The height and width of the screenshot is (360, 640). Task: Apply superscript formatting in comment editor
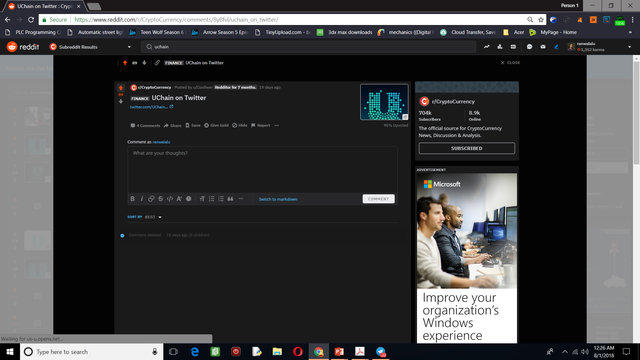(x=179, y=199)
